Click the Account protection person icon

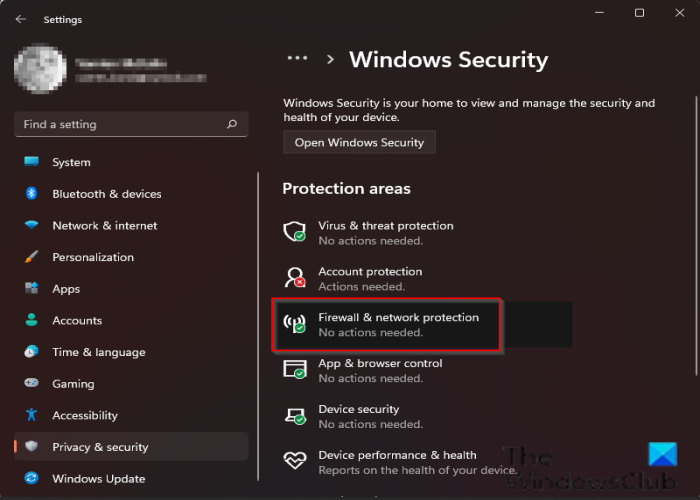pyautogui.click(x=295, y=278)
